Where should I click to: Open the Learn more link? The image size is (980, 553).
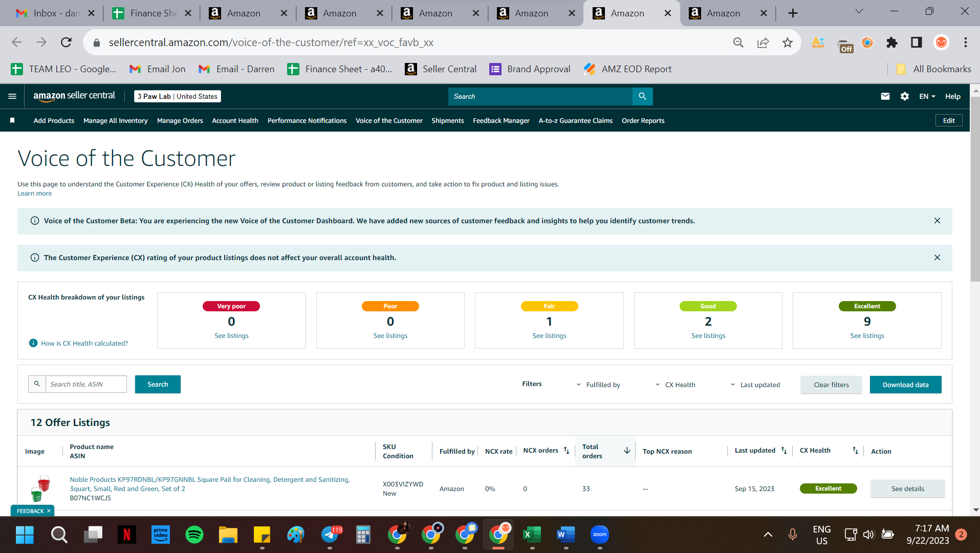tap(34, 193)
